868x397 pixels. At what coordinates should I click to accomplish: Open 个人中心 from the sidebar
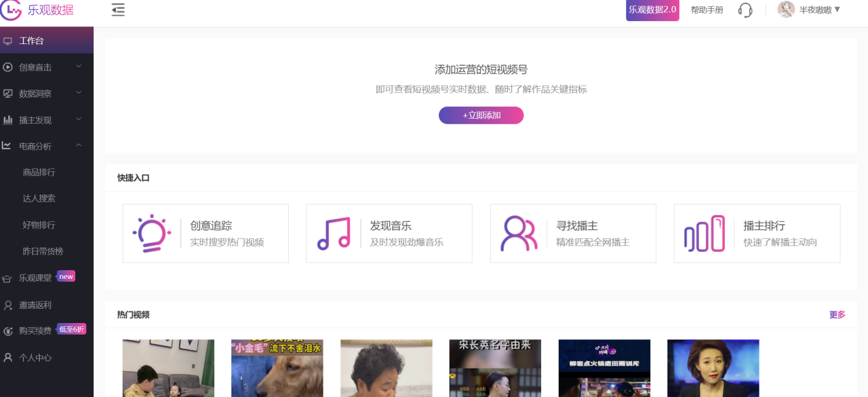37,357
